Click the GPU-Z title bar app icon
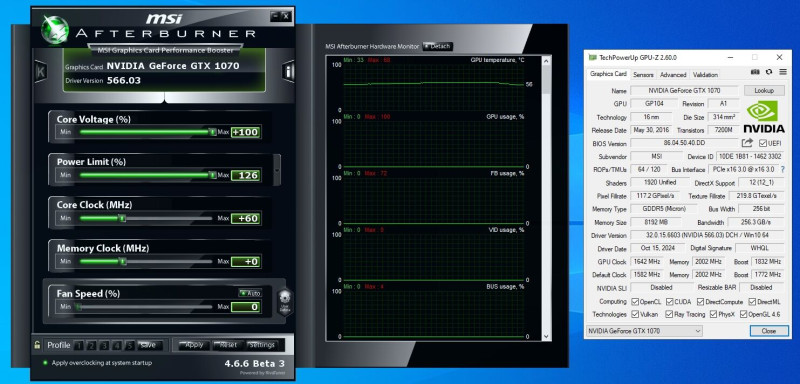This screenshot has width=800, height=384. click(x=592, y=57)
